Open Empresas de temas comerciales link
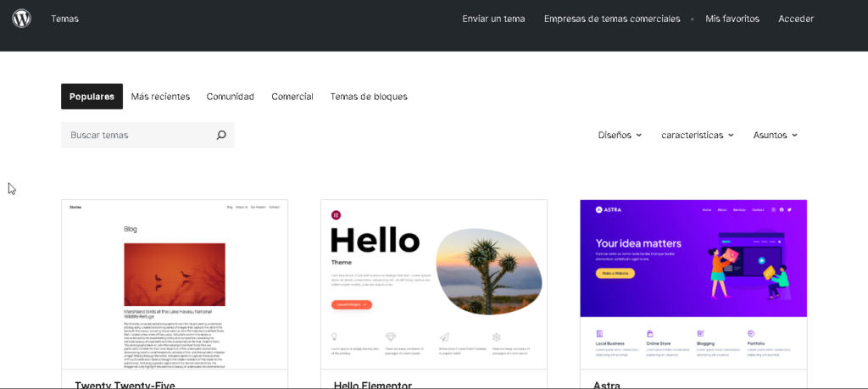 612,19
